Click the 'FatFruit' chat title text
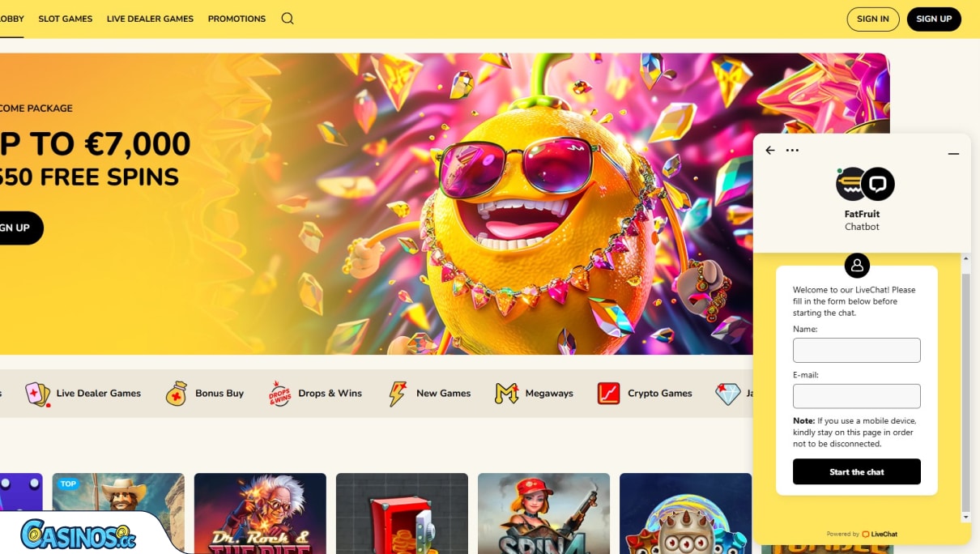980x554 pixels. pyautogui.click(x=862, y=215)
